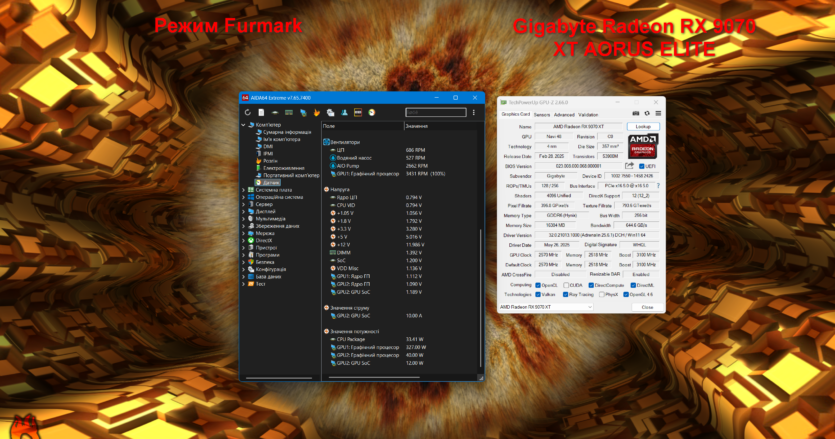This screenshot has width=835, height=439.
Task: Click the Поле column header
Action: point(363,126)
